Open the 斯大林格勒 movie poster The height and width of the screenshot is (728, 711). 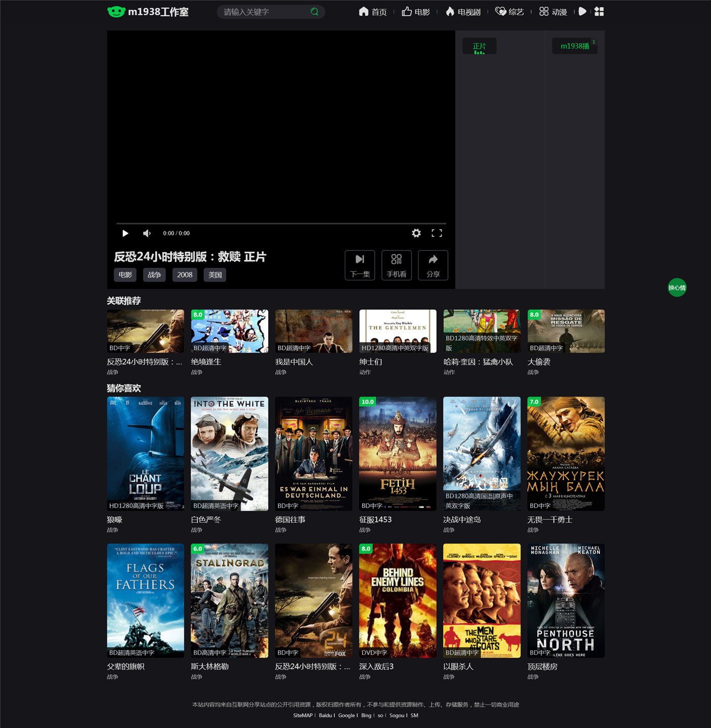pos(230,600)
